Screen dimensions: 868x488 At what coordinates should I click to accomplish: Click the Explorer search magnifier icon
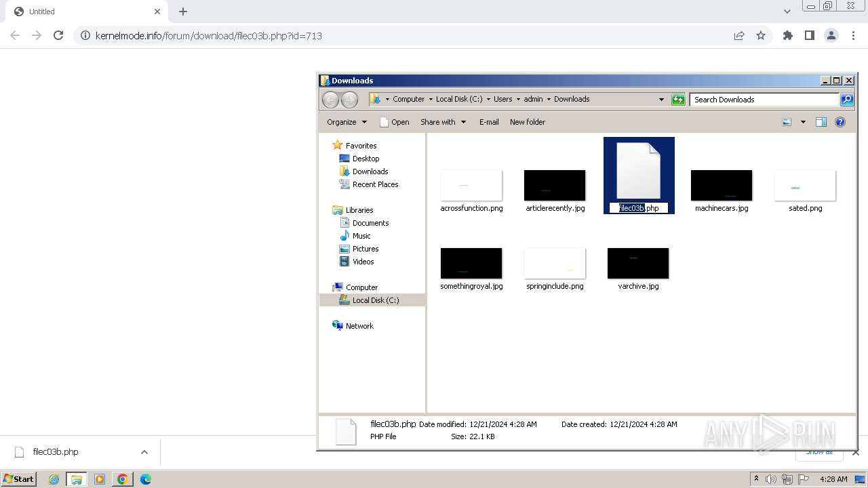click(847, 100)
